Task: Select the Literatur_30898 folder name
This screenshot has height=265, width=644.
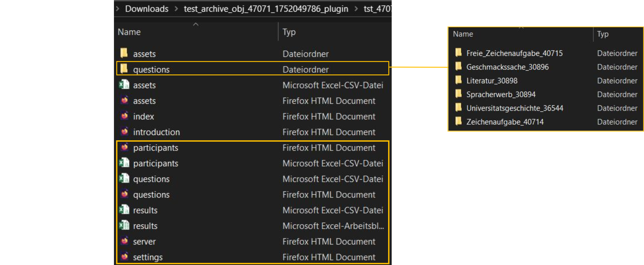Action: (x=492, y=81)
